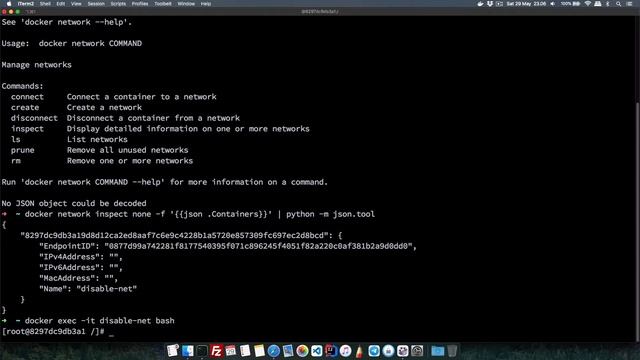Screen dimensions: 640x360
Task: Click the 'docker exec -it disable-net bash' command
Action: 100,321
